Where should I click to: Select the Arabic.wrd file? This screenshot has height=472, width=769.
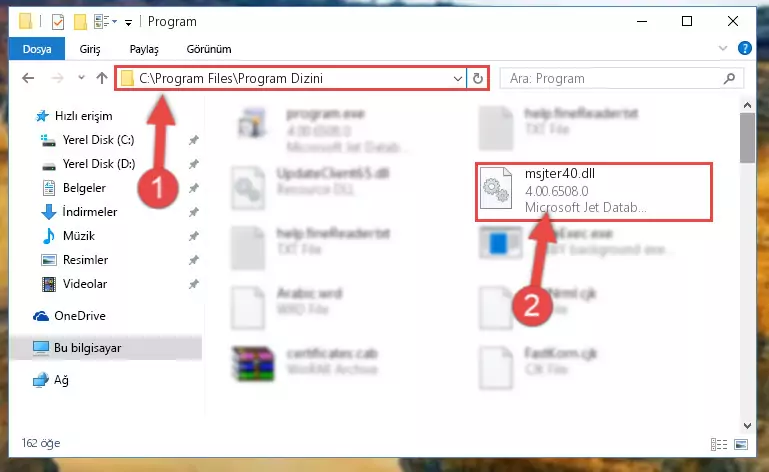tap(287, 308)
